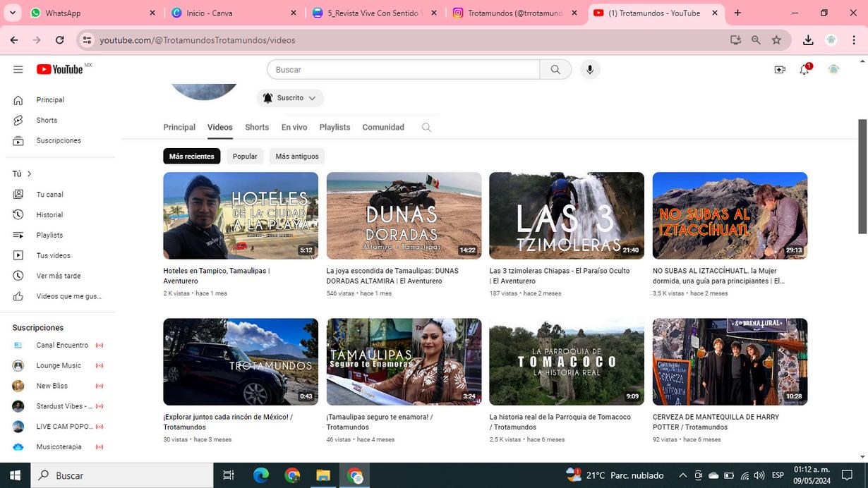Switch to channel Principal tab

(x=179, y=128)
